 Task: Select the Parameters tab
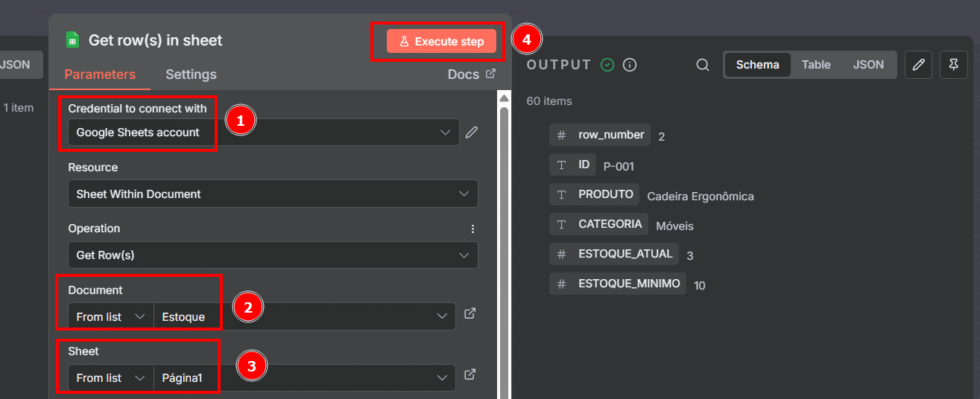(x=100, y=74)
